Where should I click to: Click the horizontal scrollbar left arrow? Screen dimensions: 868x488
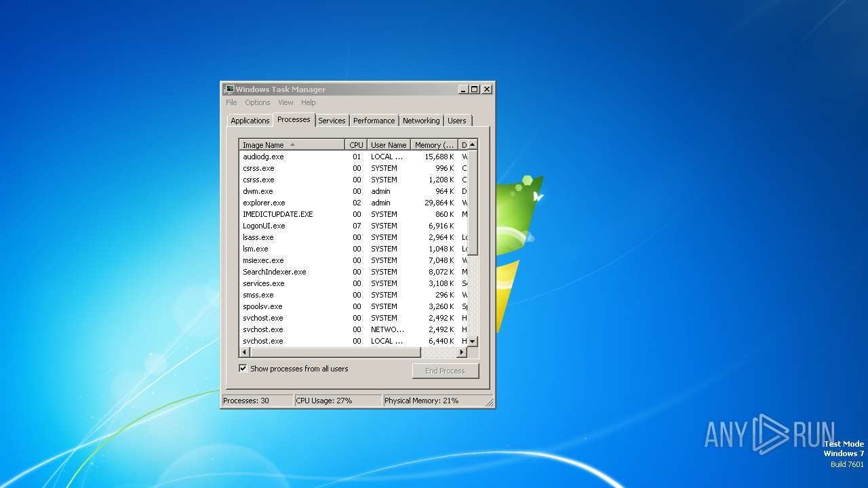[245, 352]
